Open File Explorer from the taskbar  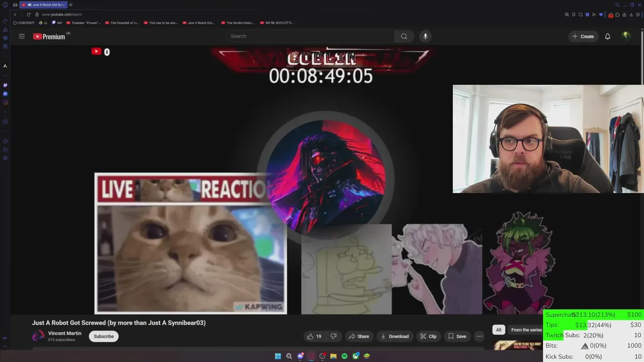[x=333, y=356]
